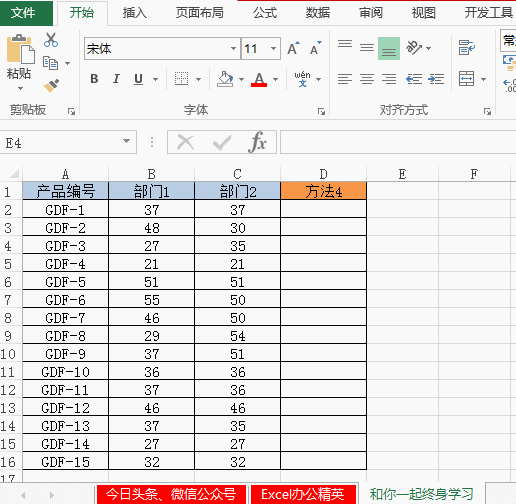Increase indent icon
This screenshot has width=516, height=504.
(x=436, y=79)
